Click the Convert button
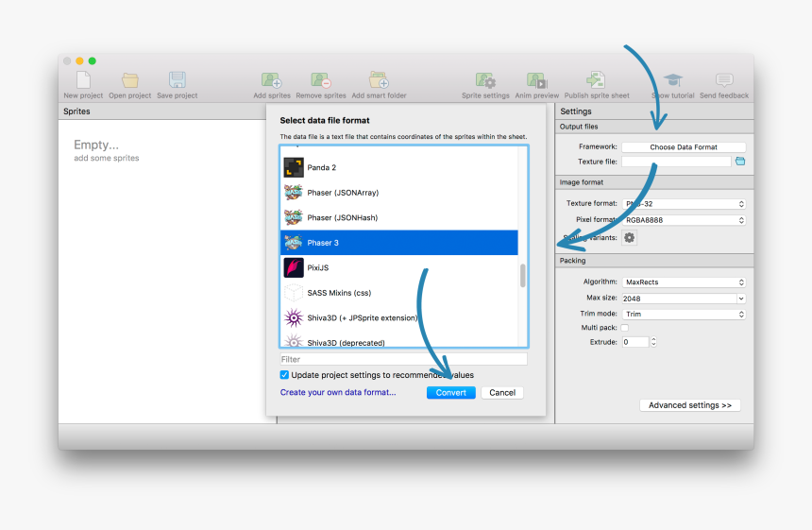This screenshot has width=812, height=530. (451, 393)
